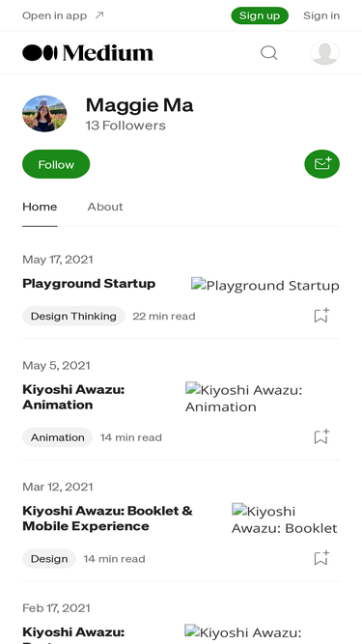Screen dimensions: 362x644
Task: Subscribe via the green email envelope icon
Action: (x=321, y=164)
